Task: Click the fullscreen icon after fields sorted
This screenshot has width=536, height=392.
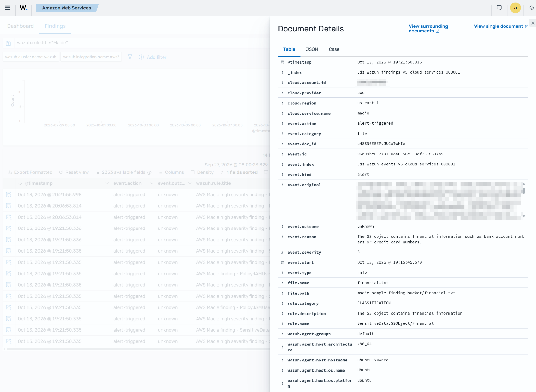Action: (266, 172)
